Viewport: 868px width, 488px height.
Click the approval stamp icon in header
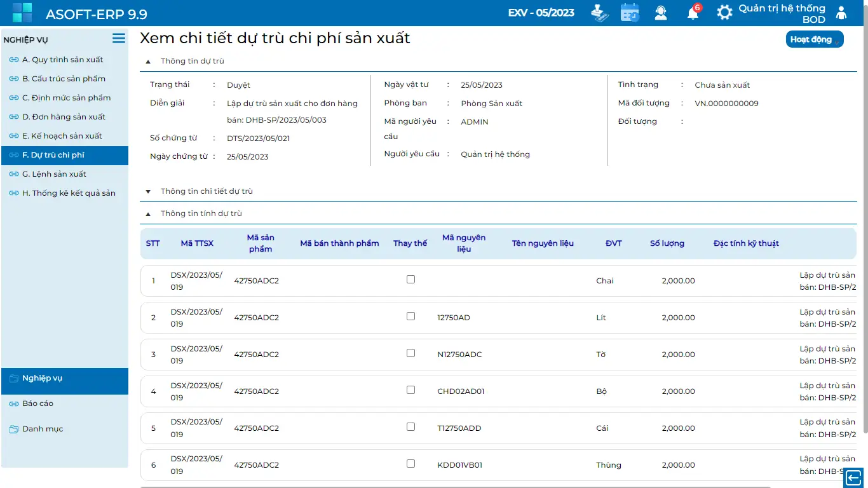click(x=599, y=13)
